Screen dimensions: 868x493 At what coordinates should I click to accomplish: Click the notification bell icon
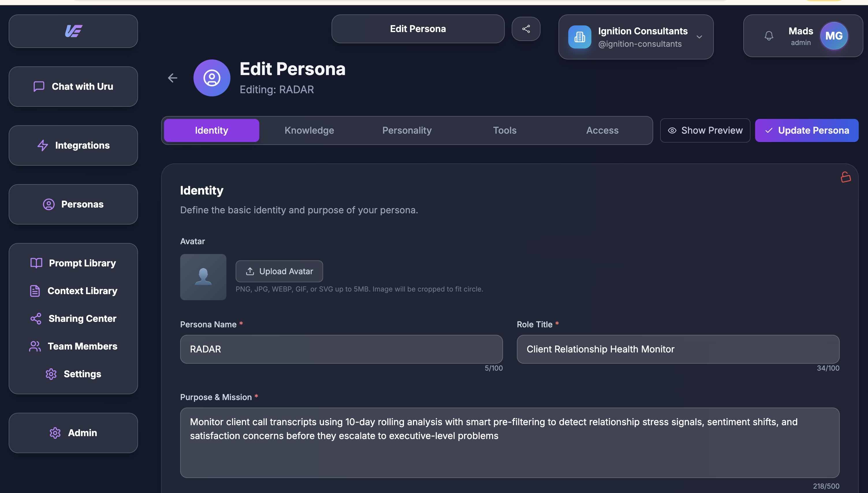tap(769, 36)
